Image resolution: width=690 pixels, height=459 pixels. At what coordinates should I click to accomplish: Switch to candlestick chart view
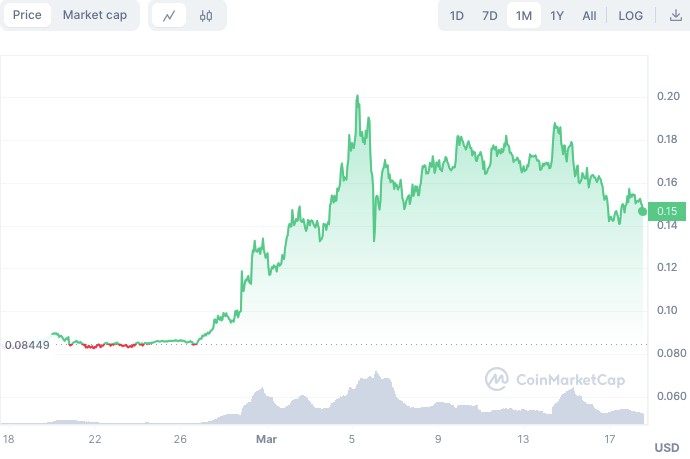[206, 16]
